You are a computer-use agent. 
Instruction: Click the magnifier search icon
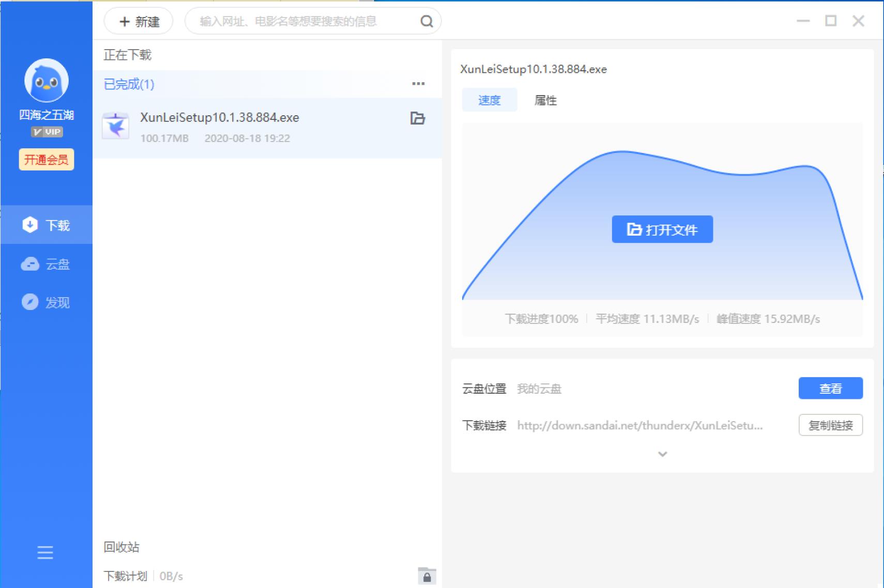[426, 21]
